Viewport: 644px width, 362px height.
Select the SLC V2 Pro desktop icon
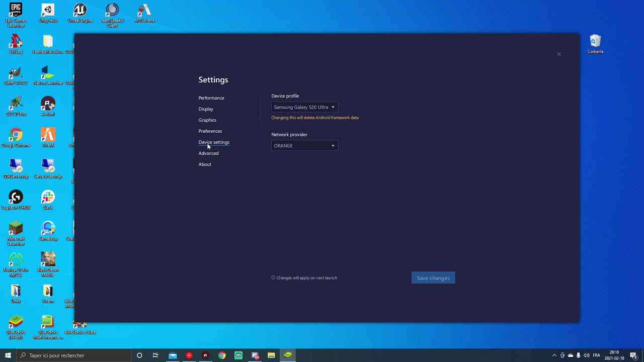click(x=16, y=107)
